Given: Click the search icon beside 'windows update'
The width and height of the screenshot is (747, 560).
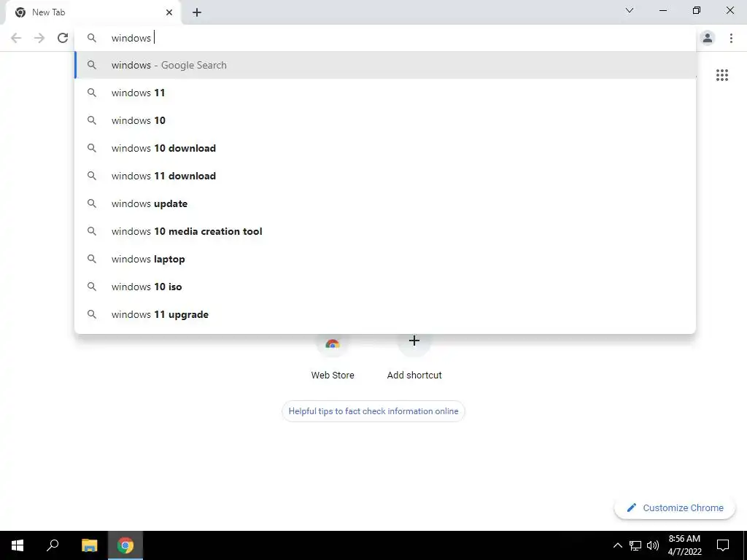Looking at the screenshot, I should 92,203.
